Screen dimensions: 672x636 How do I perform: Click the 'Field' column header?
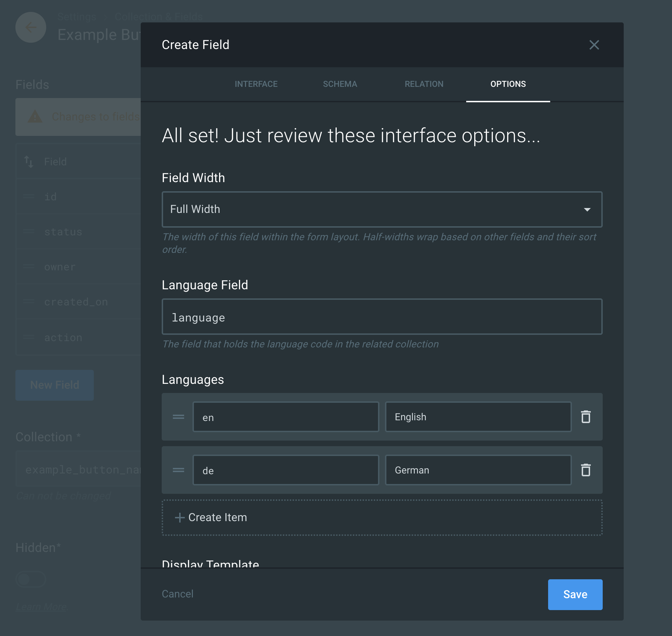pyautogui.click(x=55, y=162)
